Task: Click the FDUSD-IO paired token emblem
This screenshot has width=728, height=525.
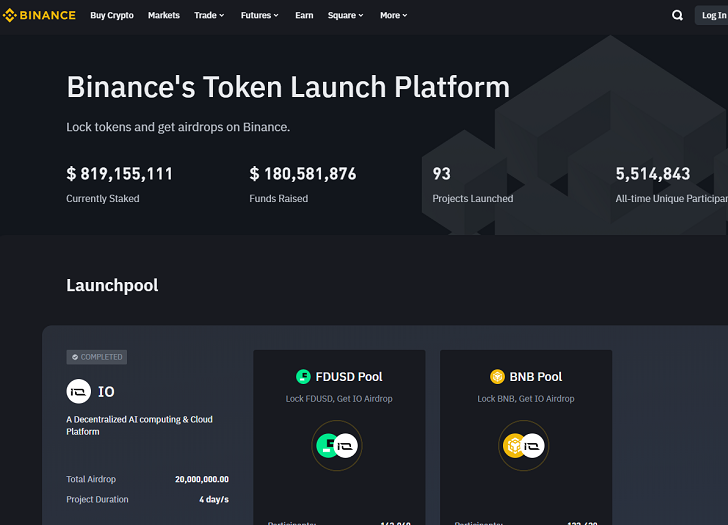Action: pyautogui.click(x=337, y=446)
